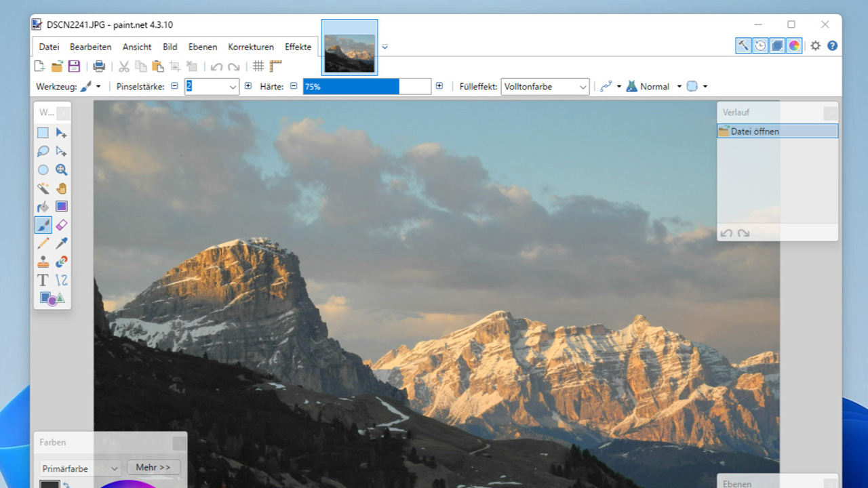This screenshot has height=488, width=868.
Task: Open the Fülleffekt dropdown
Action: point(545,87)
